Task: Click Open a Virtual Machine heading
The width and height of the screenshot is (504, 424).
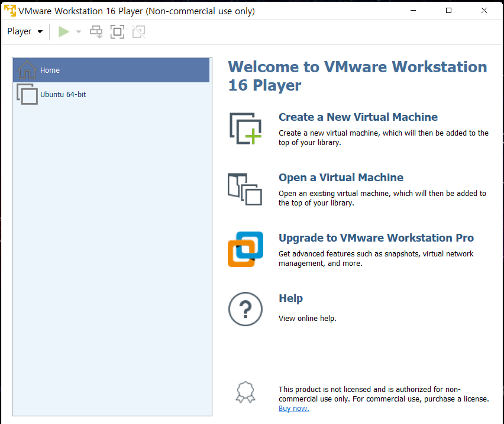Action: 341,178
